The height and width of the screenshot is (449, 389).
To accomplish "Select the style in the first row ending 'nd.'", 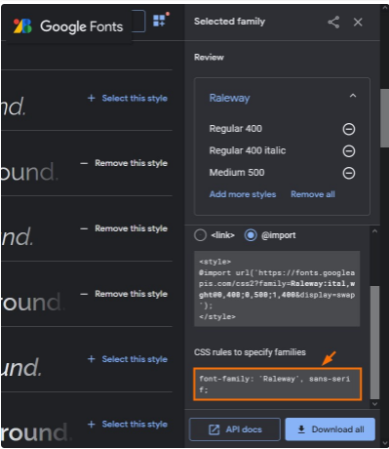I will pos(127,98).
